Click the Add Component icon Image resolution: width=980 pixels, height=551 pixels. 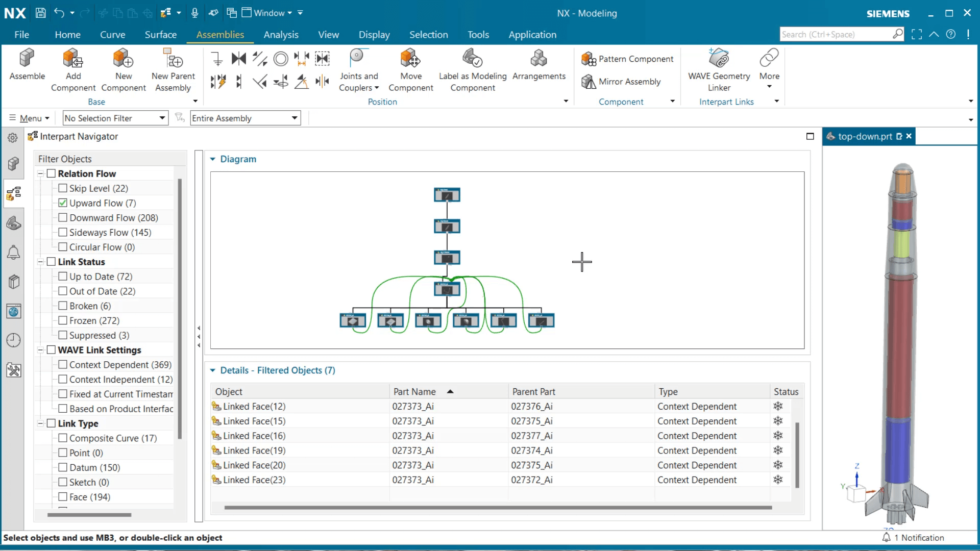point(73,58)
